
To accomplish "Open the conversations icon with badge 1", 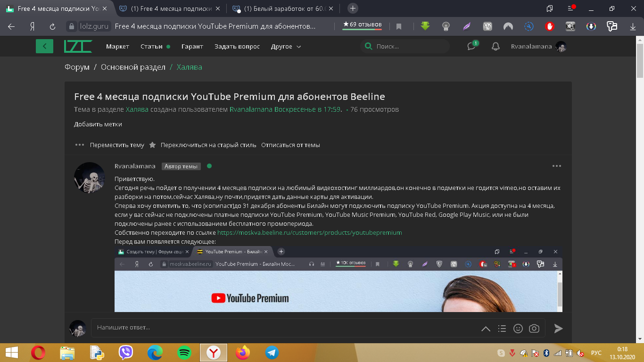I will [472, 46].
